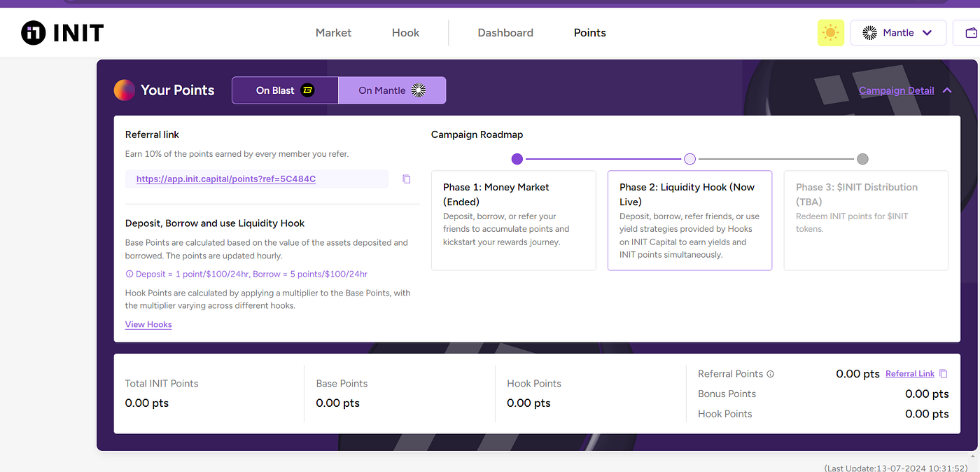Click the Base Points label

[342, 383]
